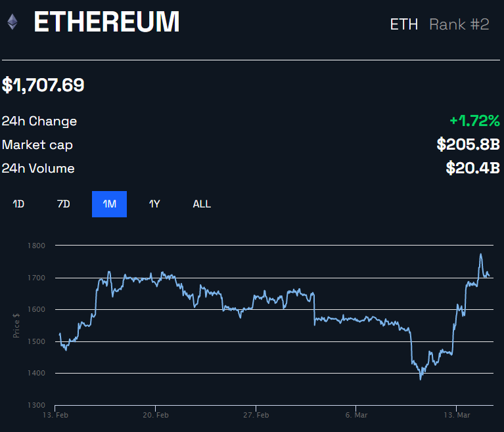The width and height of the screenshot is (504, 432).
Task: Click the Market cap label
Action: 37,144
